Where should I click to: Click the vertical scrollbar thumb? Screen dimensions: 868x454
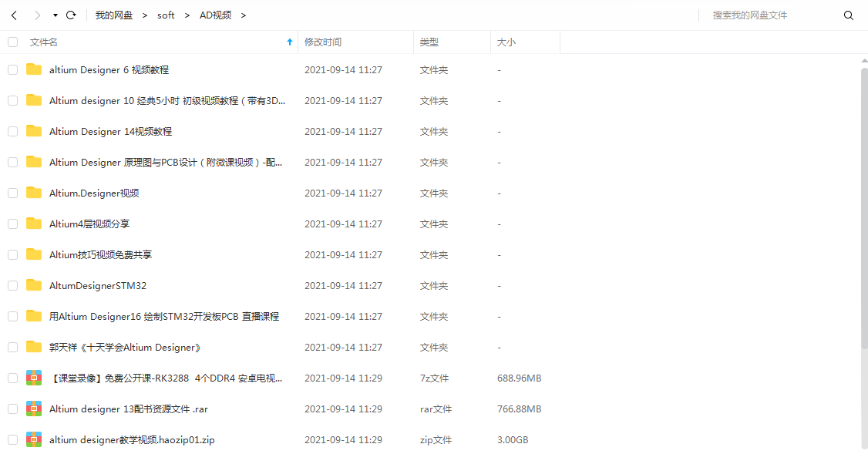point(864,208)
